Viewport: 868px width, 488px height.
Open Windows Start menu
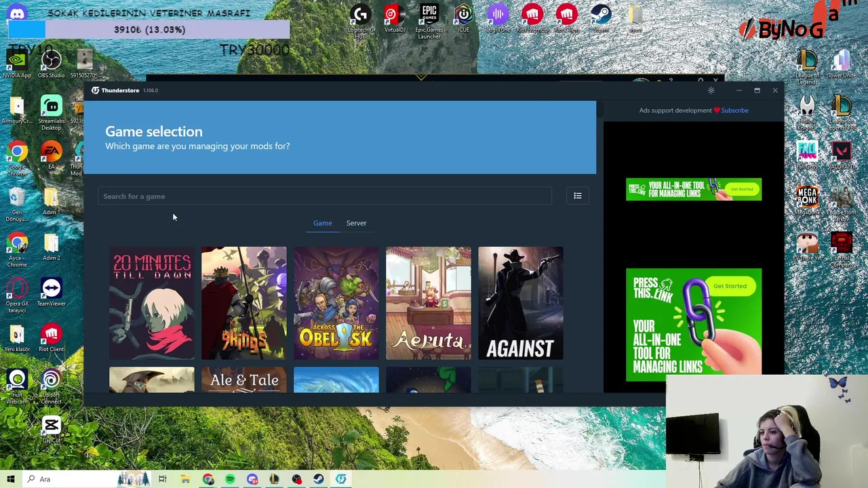10,479
